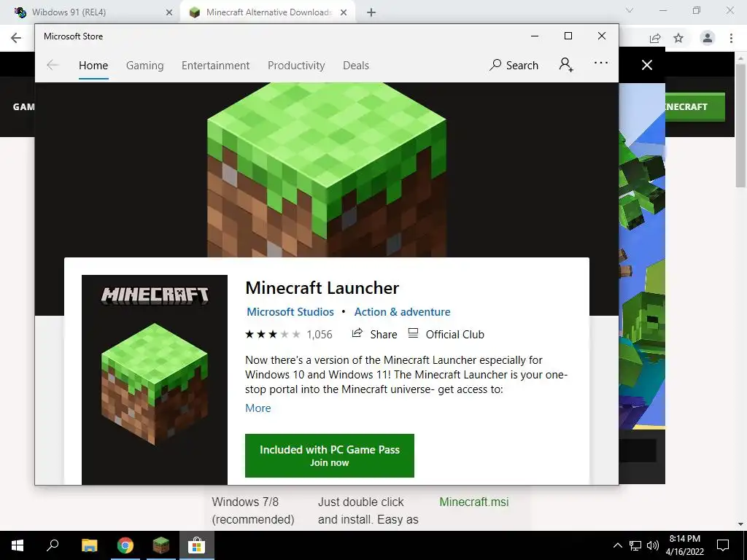Open browser tab search chevron

[630, 10]
